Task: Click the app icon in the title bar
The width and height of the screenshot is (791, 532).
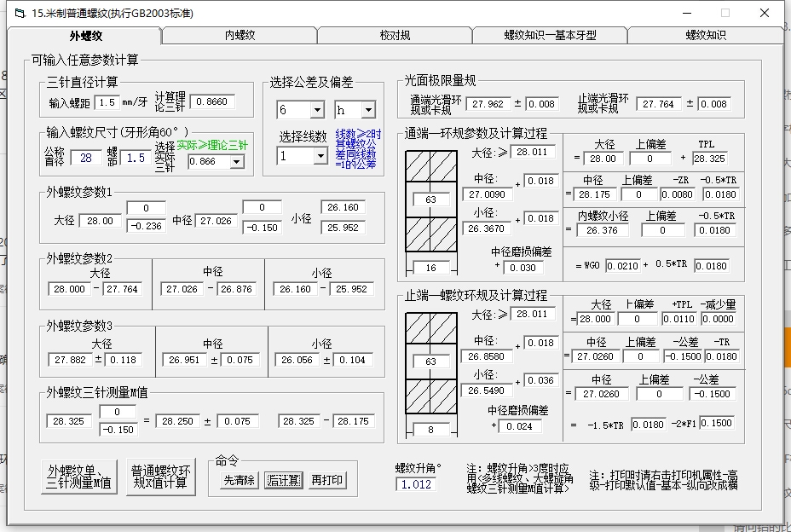Action: tap(19, 13)
